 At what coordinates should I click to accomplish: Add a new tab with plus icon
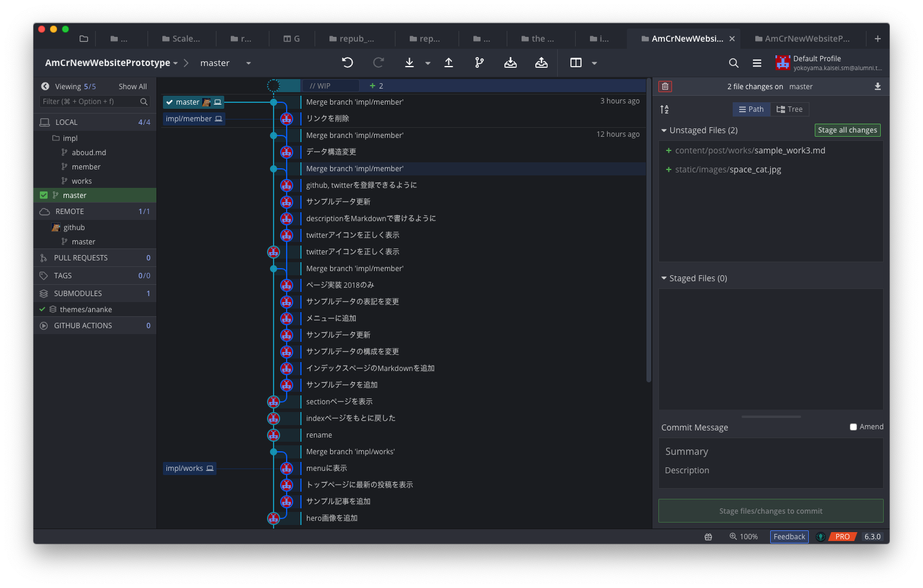pos(878,39)
